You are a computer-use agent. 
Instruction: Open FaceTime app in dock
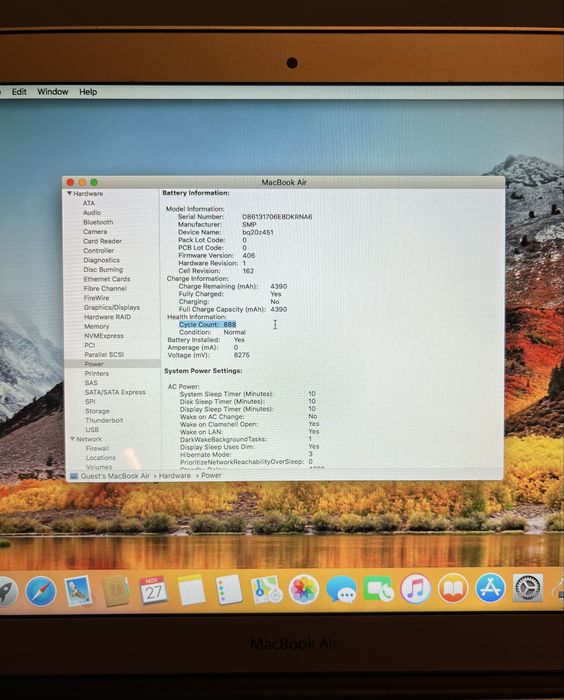click(x=379, y=589)
